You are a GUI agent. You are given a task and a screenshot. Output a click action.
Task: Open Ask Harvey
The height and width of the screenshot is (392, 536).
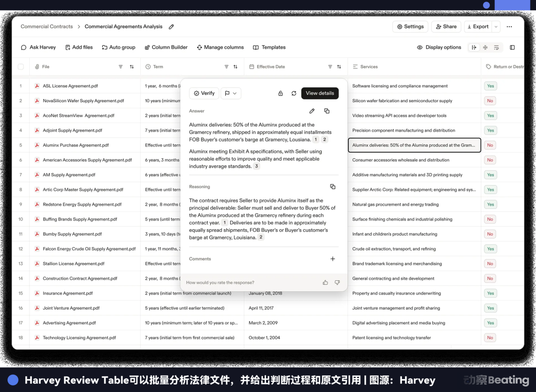click(x=38, y=47)
